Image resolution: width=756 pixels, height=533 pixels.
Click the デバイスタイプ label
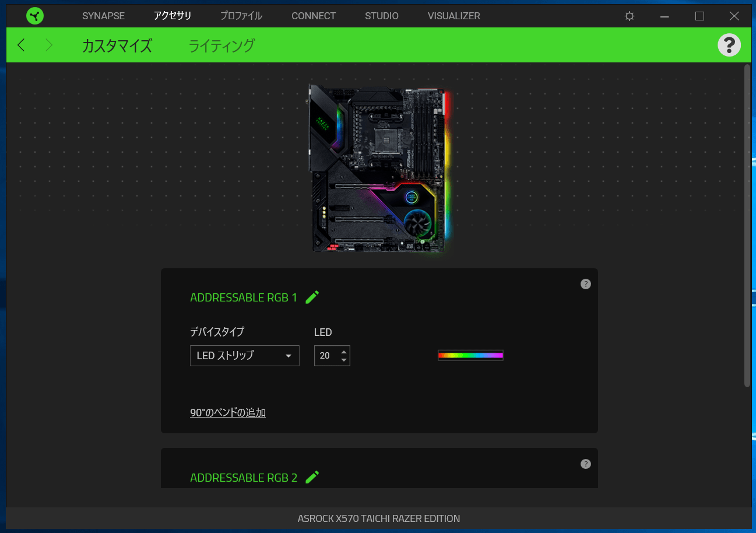[217, 332]
